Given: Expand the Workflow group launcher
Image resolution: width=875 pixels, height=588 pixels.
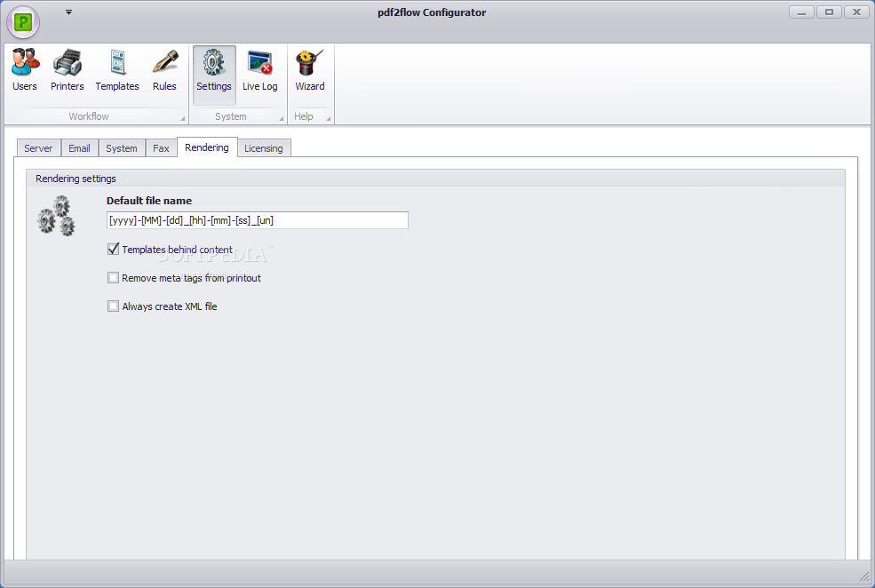Looking at the screenshot, I should pos(182,118).
